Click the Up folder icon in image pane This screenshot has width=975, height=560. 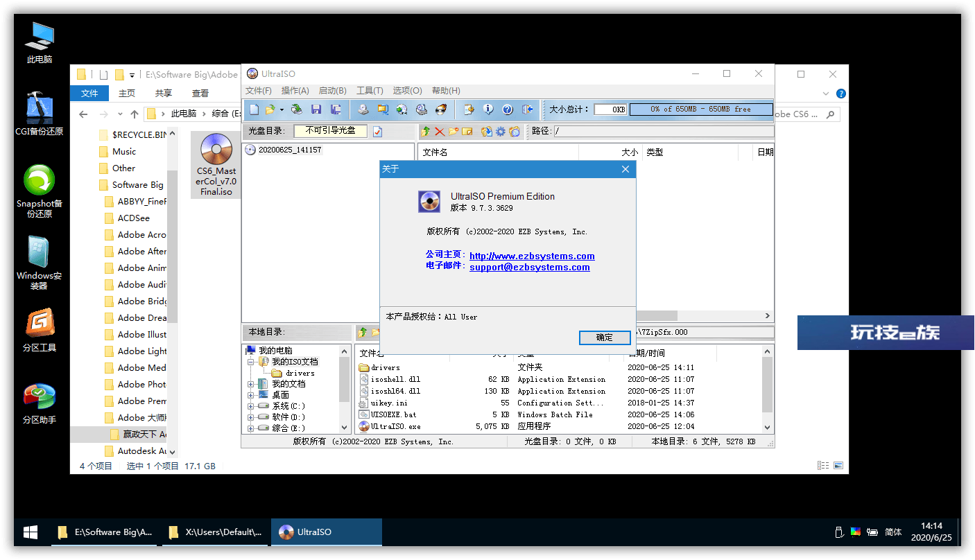[x=426, y=131]
